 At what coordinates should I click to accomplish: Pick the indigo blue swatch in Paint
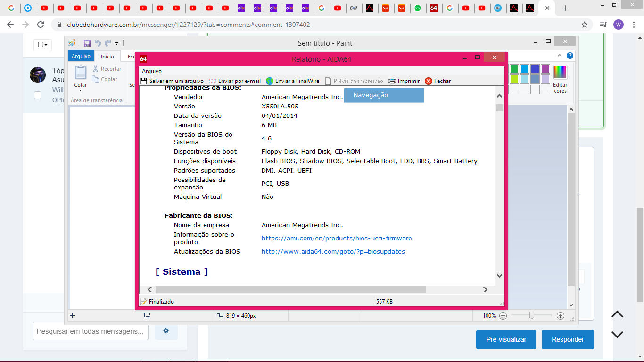tap(535, 69)
